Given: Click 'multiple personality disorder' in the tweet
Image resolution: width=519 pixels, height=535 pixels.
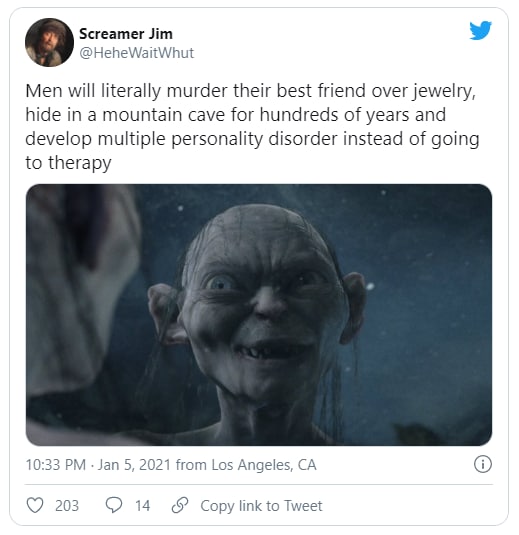Looking at the screenshot, I should point(218,139).
